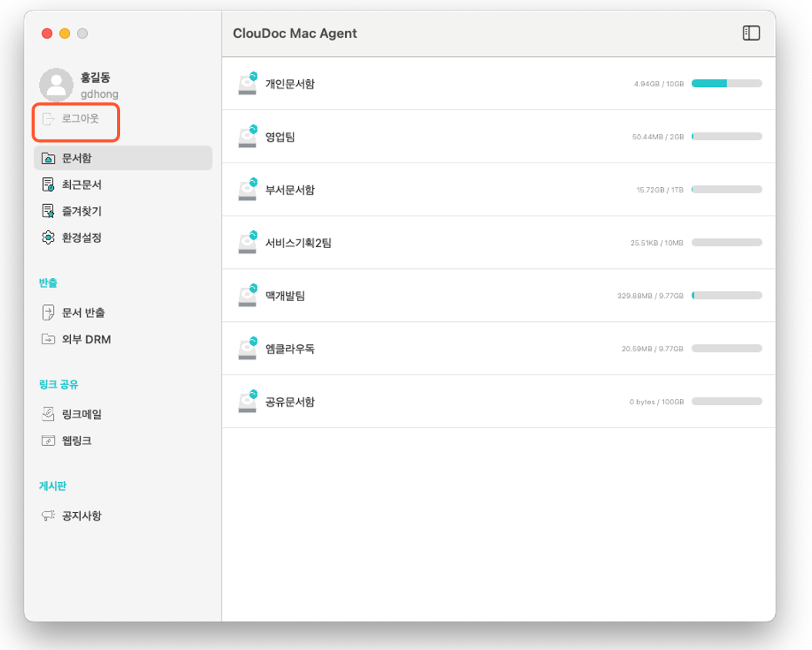Select the 부서문서함 row name
Viewport: 812px width, 650px height.
pyautogui.click(x=290, y=190)
